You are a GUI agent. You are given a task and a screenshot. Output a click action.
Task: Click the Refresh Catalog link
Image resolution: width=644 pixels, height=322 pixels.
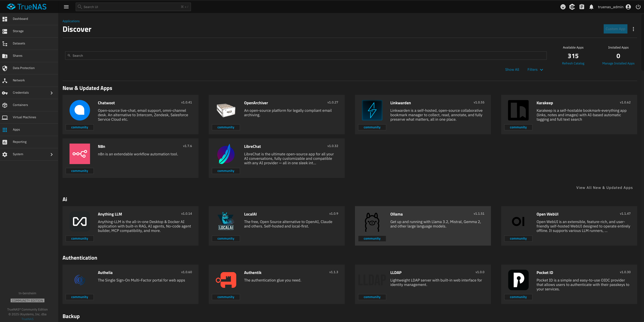[573, 63]
